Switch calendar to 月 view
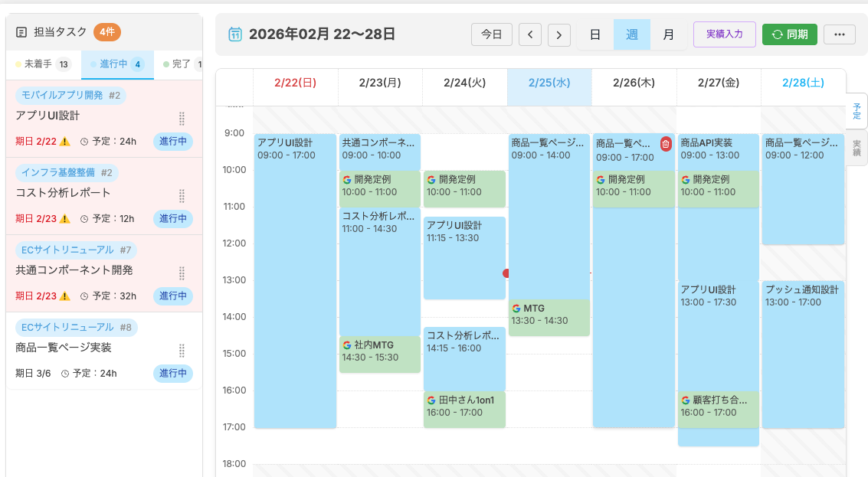 coord(669,34)
